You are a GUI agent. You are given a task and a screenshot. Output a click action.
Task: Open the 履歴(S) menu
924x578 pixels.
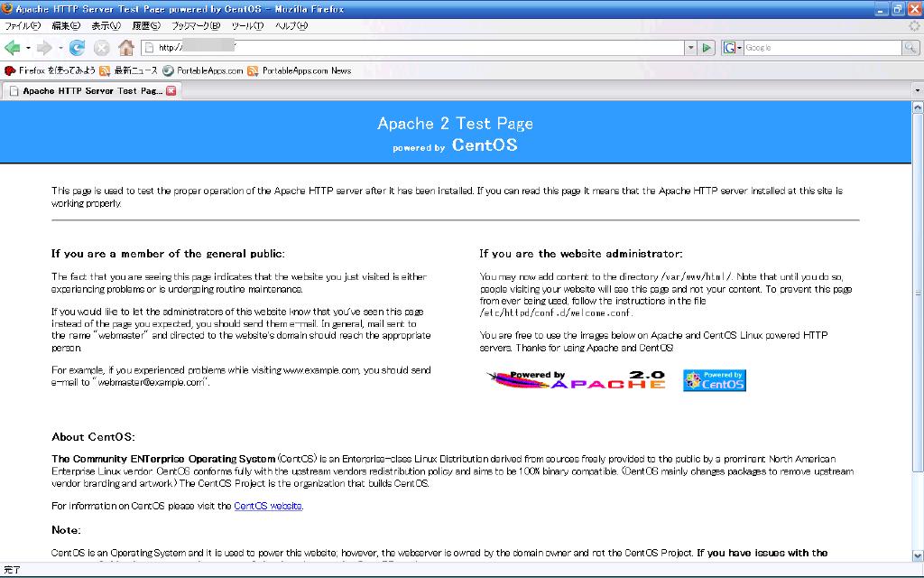[146, 26]
